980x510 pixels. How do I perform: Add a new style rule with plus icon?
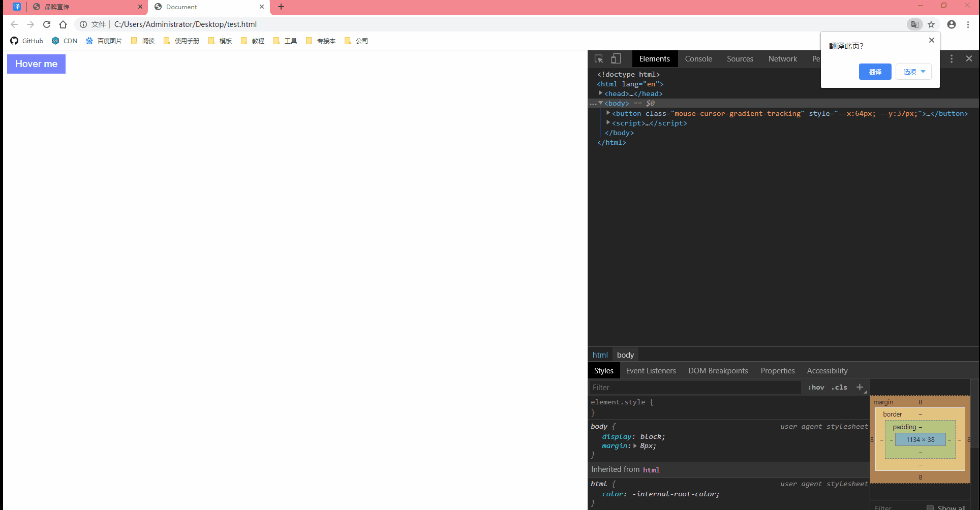(x=860, y=387)
